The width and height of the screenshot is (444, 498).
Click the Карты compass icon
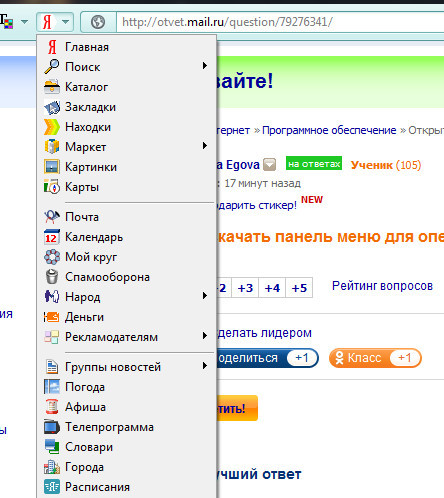(x=52, y=187)
